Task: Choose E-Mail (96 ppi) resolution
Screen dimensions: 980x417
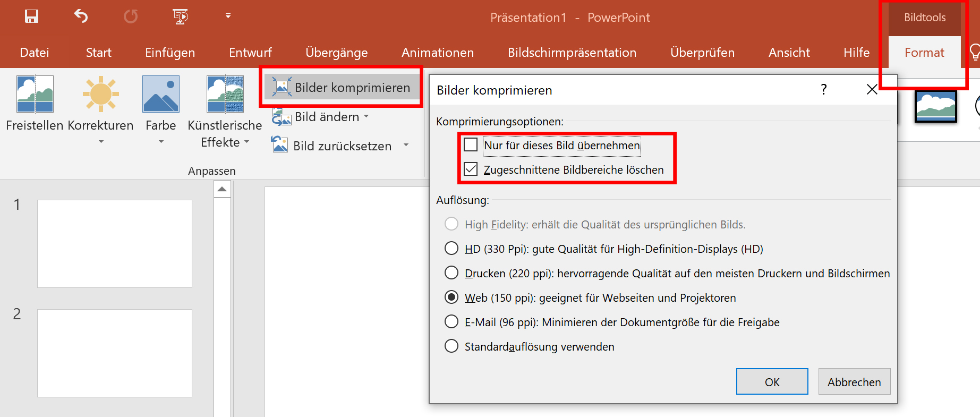Action: [x=451, y=322]
